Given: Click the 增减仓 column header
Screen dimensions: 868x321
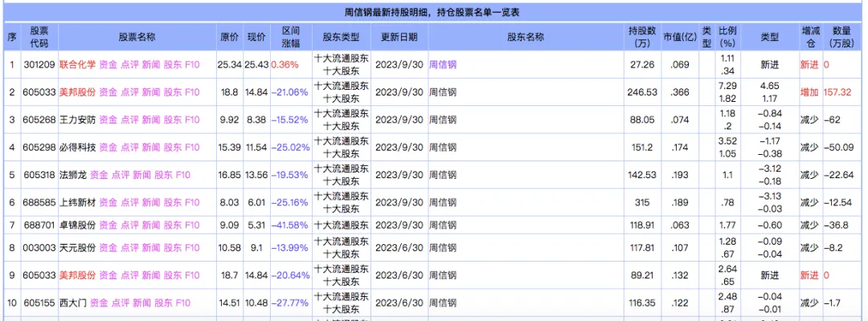Looking at the screenshot, I should 811,37.
